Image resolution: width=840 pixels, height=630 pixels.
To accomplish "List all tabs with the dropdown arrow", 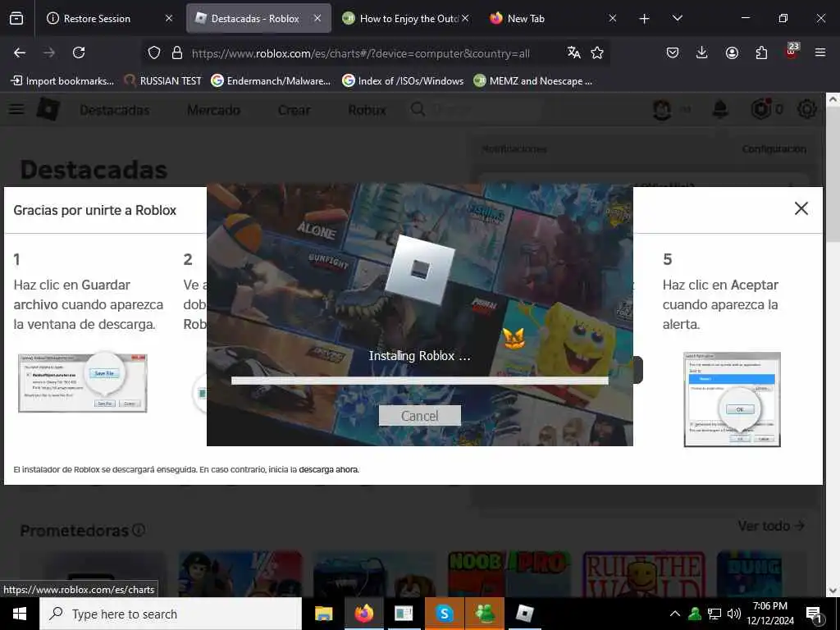I will pos(677,18).
